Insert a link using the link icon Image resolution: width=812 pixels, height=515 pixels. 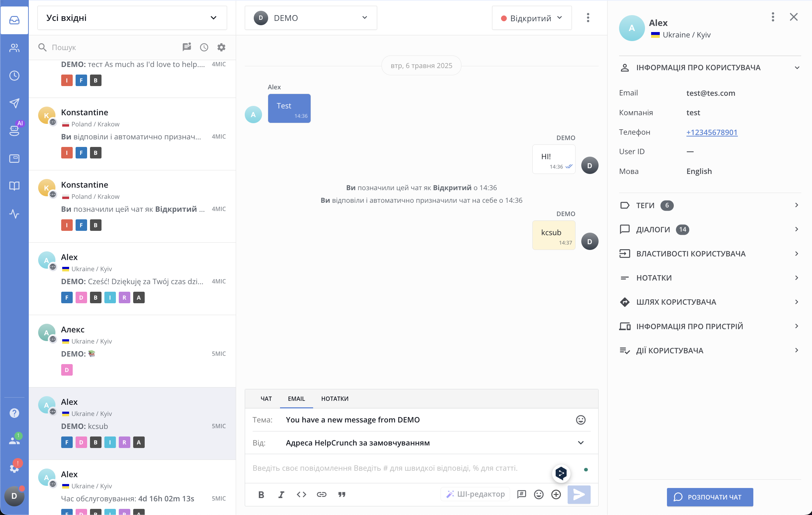click(x=321, y=494)
